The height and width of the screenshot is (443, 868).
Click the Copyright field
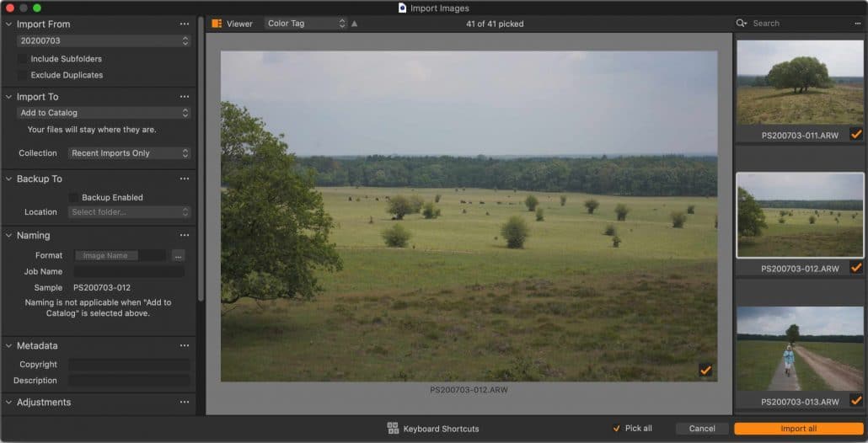pyautogui.click(x=129, y=365)
